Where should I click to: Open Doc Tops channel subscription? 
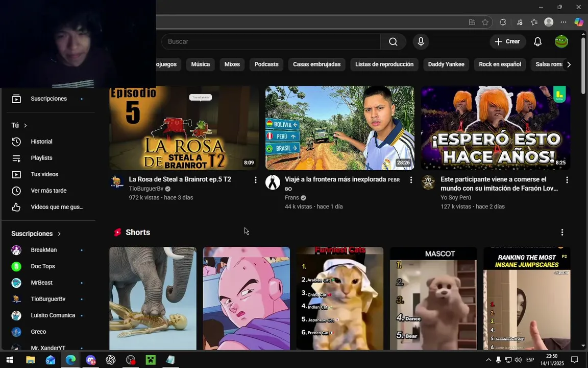(49, 266)
